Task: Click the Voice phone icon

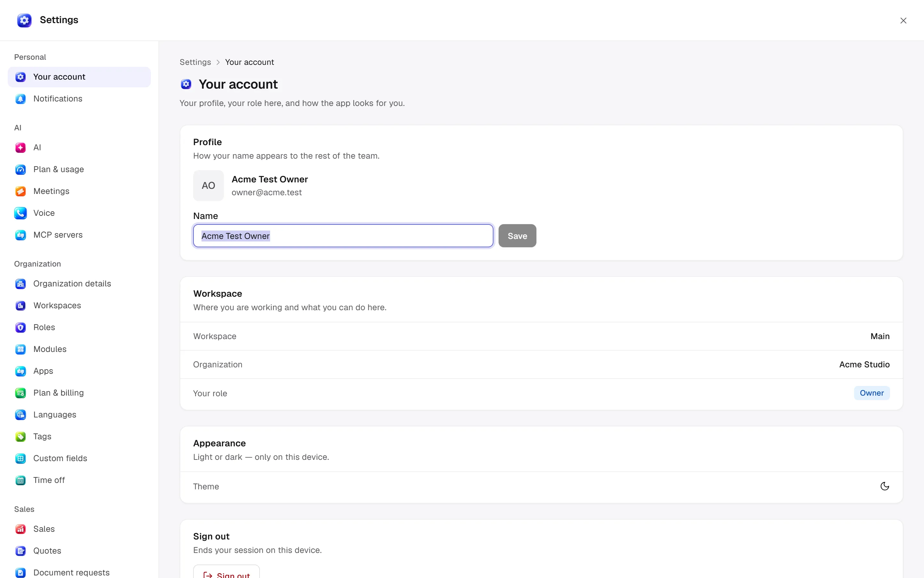Action: [x=21, y=213]
